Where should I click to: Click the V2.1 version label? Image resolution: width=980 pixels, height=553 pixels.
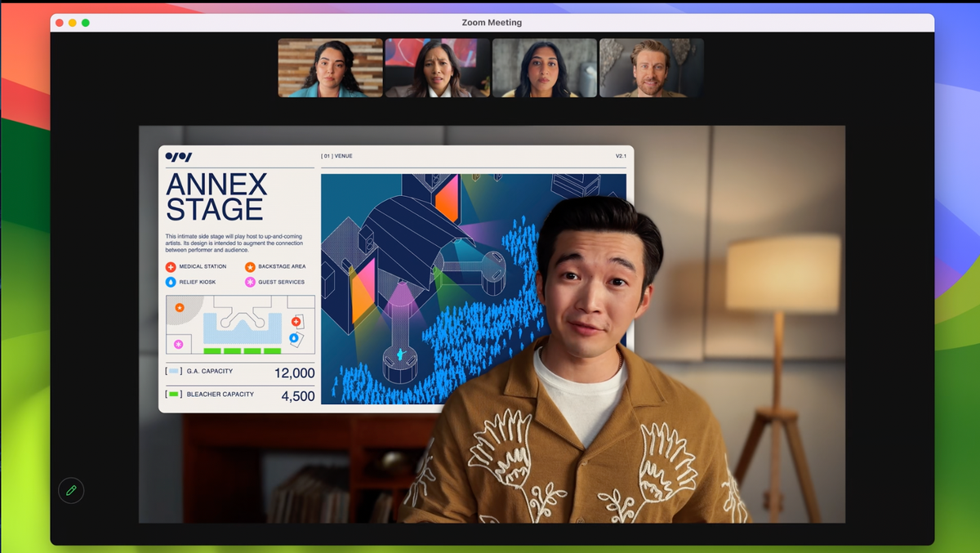point(621,154)
